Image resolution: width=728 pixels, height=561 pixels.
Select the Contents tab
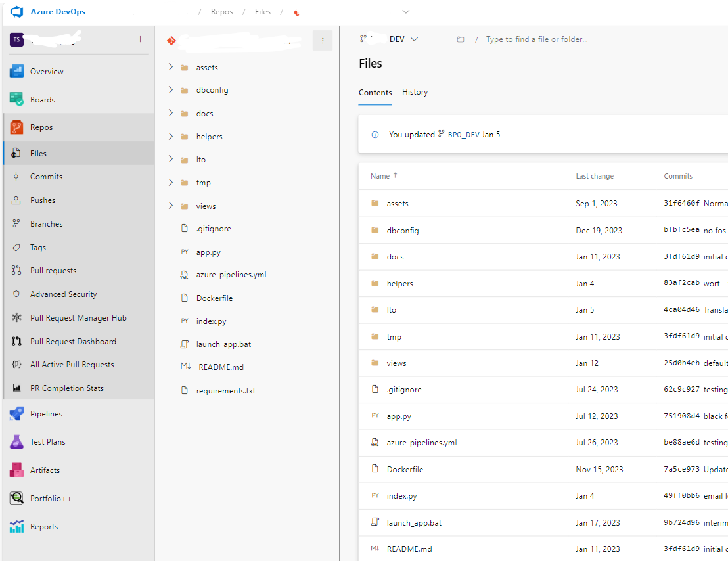tap(375, 93)
